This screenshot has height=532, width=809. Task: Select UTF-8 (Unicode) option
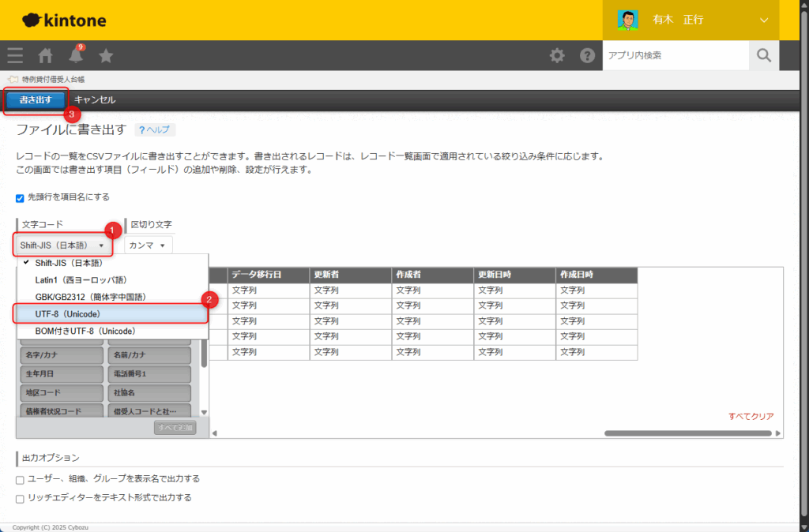111,314
